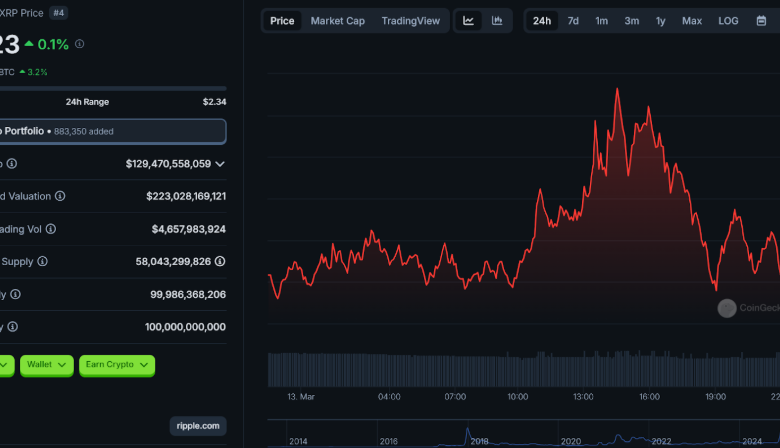
Task: Click info icon after circulating supply value
Action: pyautogui.click(x=220, y=261)
